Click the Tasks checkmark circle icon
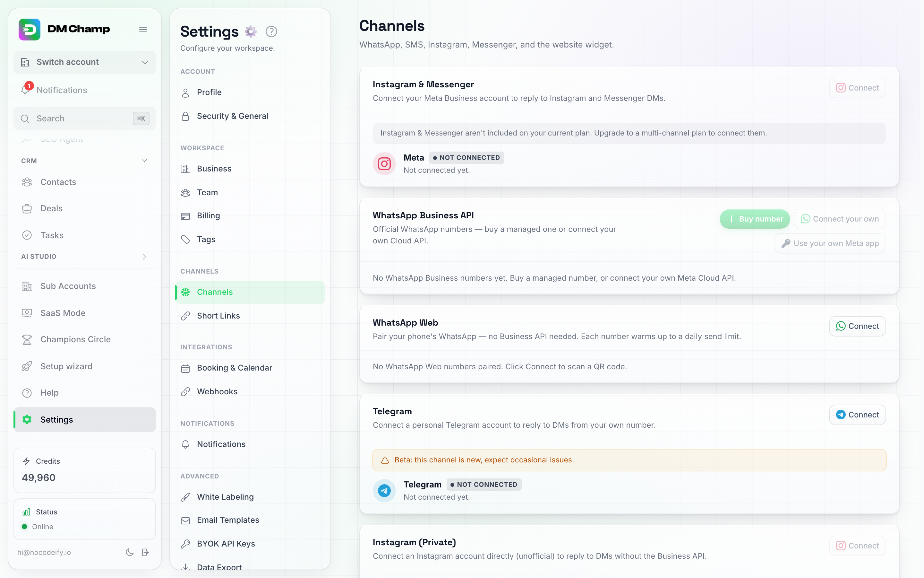924x578 pixels. point(27,235)
